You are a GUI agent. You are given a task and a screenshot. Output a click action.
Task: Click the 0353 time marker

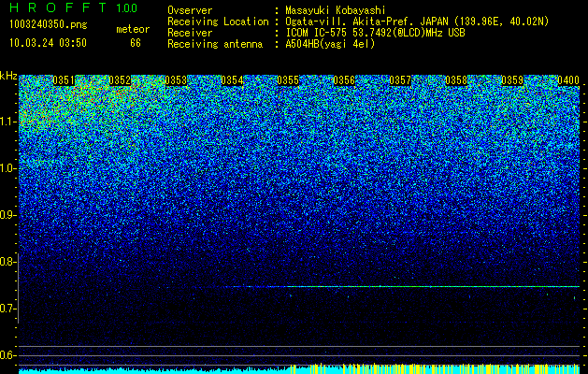(176, 80)
